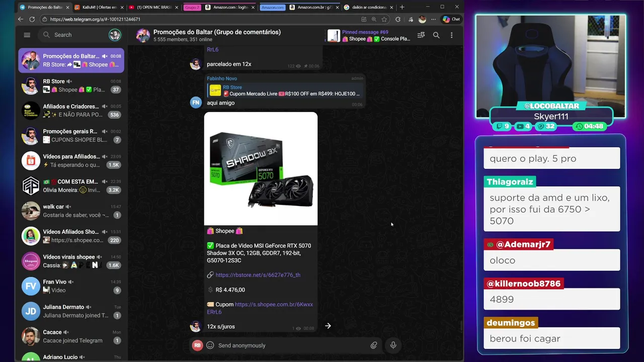Open the emoji picker
This screenshot has height=362, width=644.
click(210, 345)
